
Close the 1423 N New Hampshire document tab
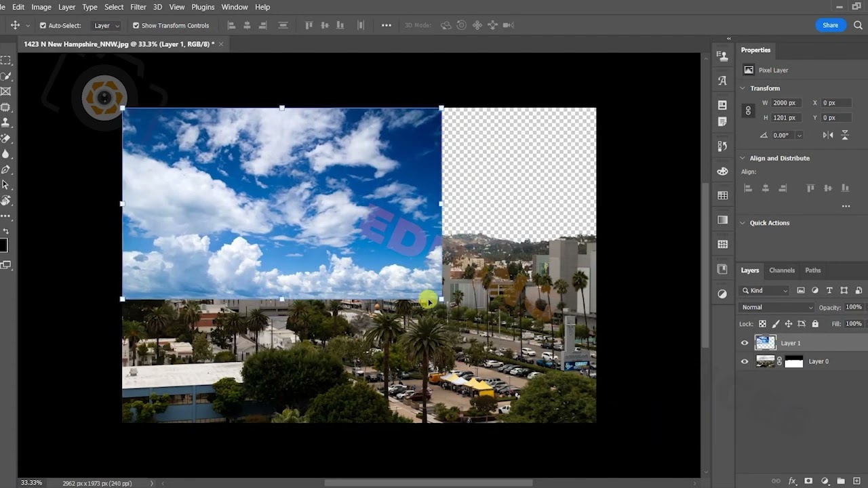(x=220, y=44)
